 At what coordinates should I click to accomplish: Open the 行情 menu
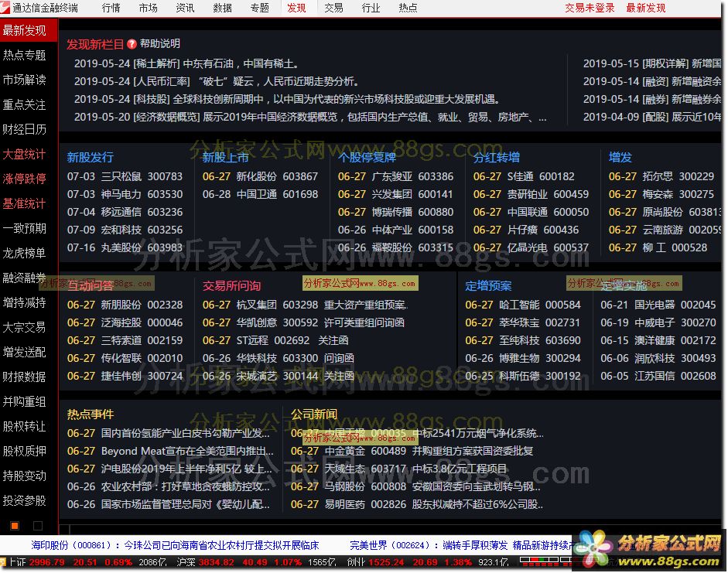click(x=111, y=8)
